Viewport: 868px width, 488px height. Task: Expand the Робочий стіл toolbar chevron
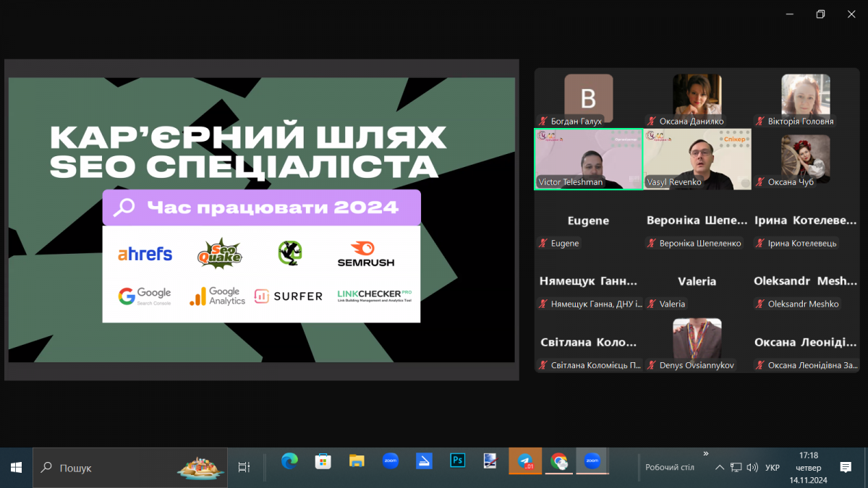coord(705,453)
